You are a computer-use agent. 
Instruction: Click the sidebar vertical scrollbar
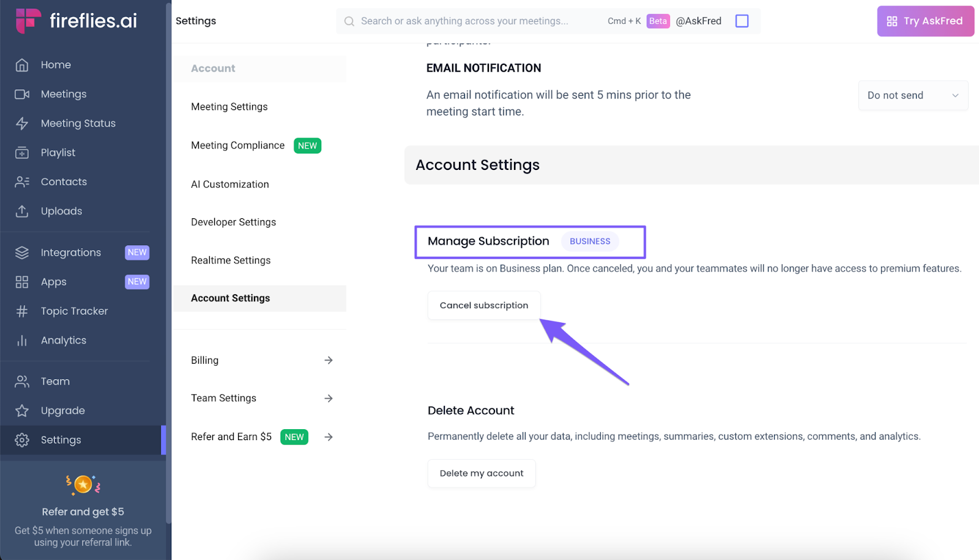[168, 263]
